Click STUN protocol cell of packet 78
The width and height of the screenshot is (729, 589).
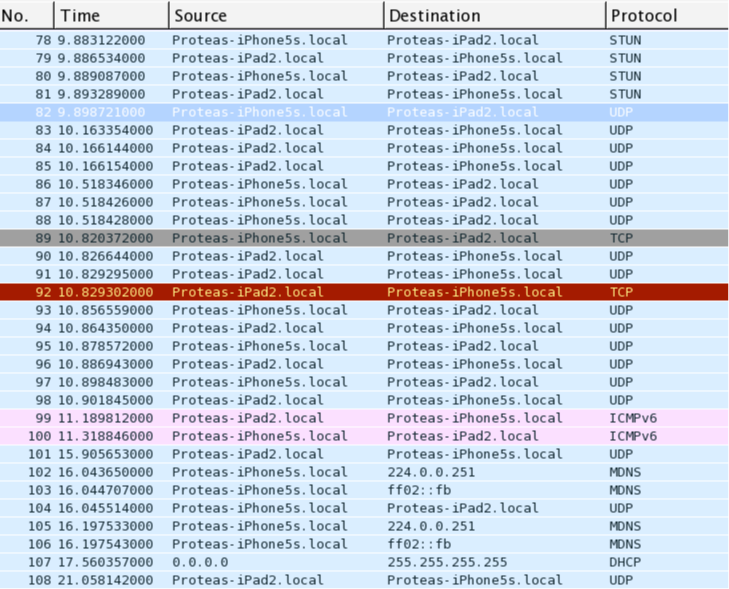625,40
